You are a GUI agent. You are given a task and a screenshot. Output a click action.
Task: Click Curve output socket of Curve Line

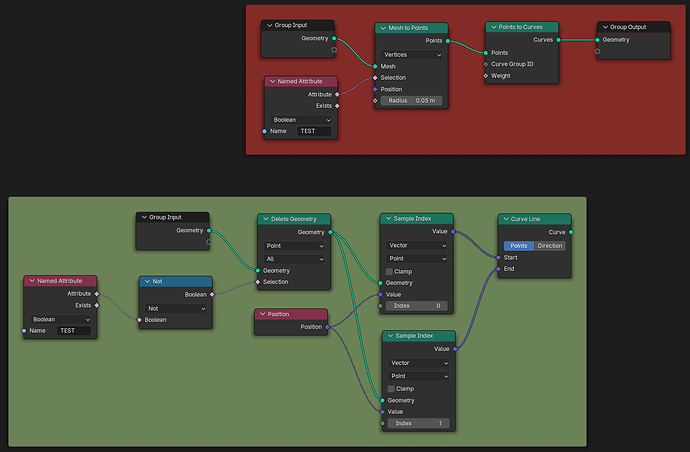pos(571,232)
